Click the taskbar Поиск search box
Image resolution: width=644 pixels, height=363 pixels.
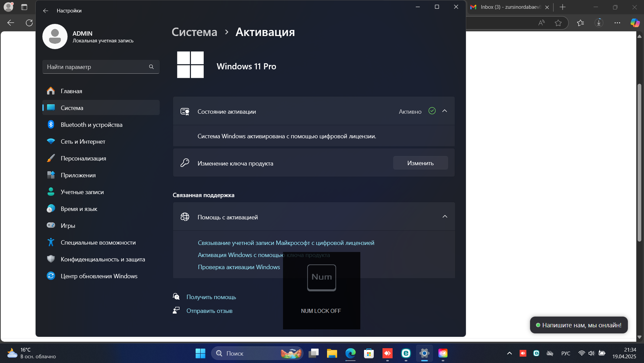(x=257, y=353)
